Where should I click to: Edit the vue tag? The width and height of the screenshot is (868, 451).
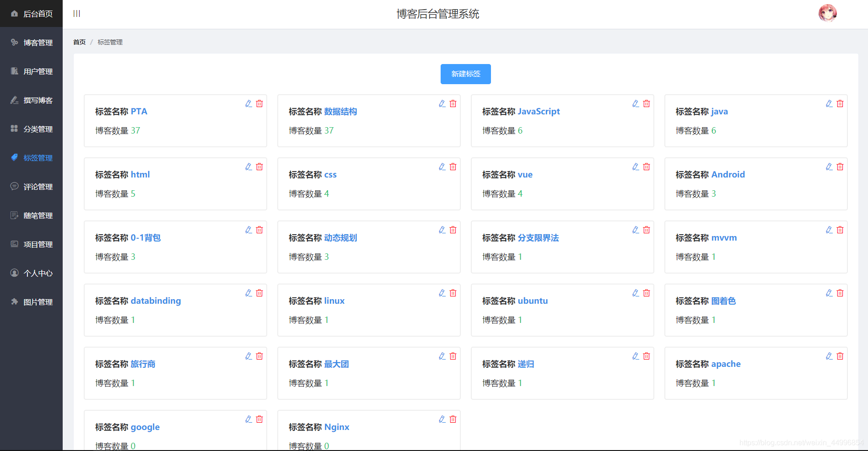click(x=636, y=166)
